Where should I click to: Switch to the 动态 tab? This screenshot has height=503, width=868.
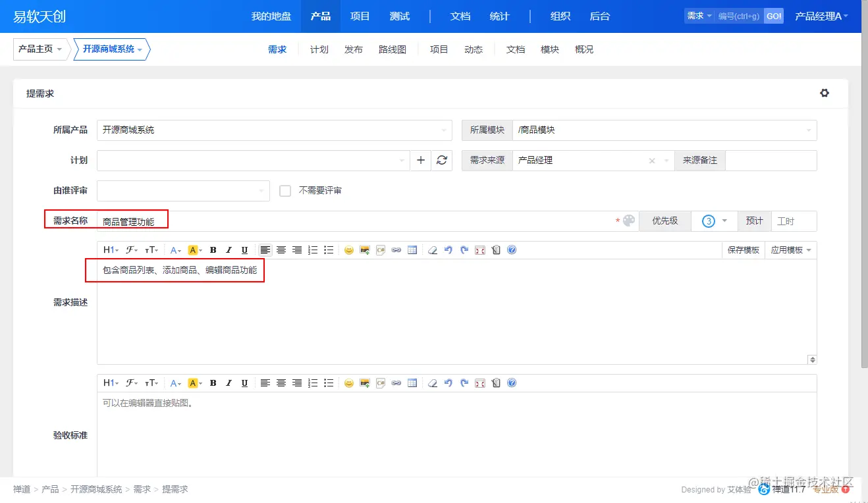[474, 49]
